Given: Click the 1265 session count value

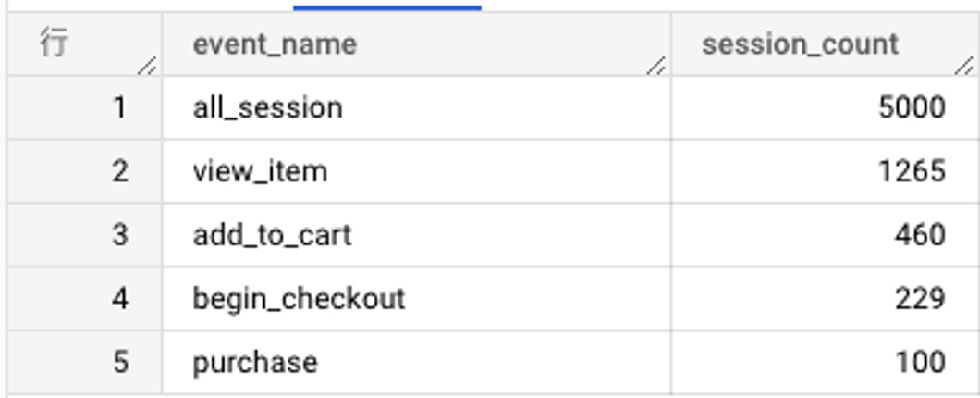Looking at the screenshot, I should point(912,171).
